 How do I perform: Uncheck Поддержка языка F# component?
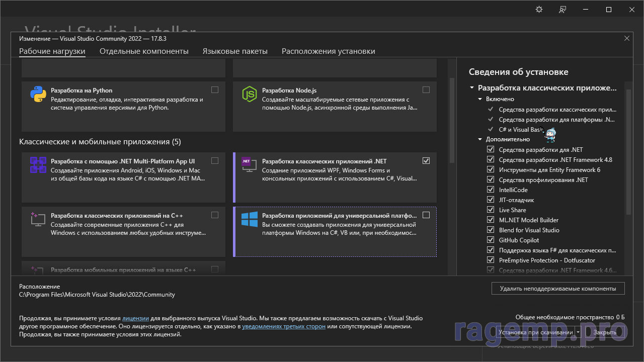(491, 250)
